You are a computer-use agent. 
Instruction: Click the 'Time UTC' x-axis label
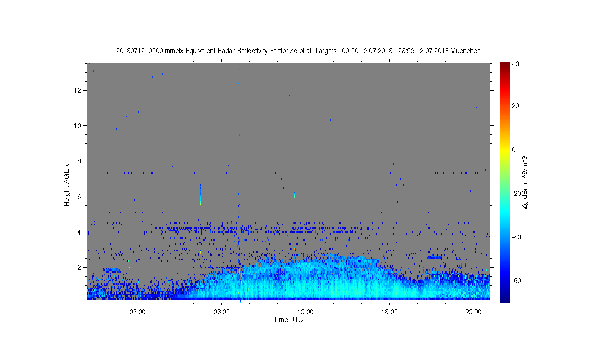click(288, 320)
